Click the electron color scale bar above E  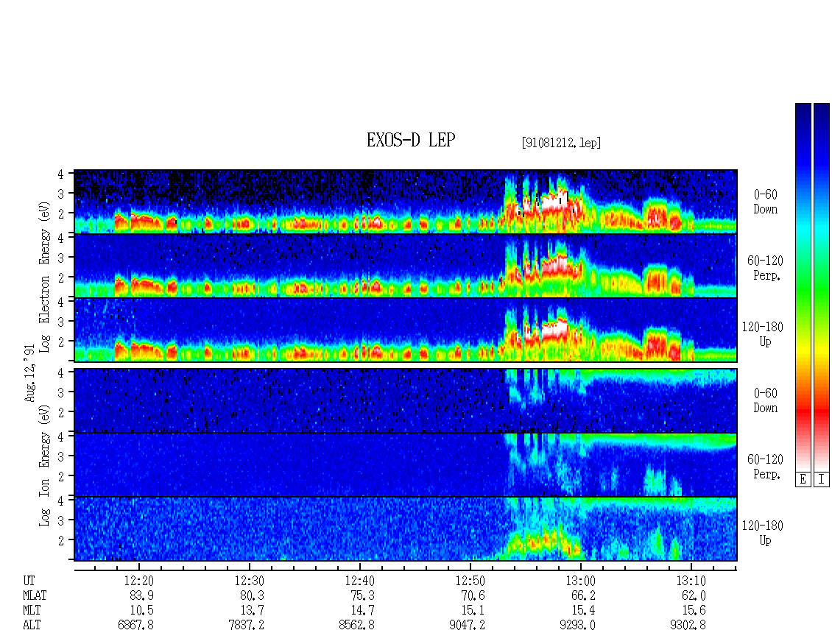tap(803, 287)
